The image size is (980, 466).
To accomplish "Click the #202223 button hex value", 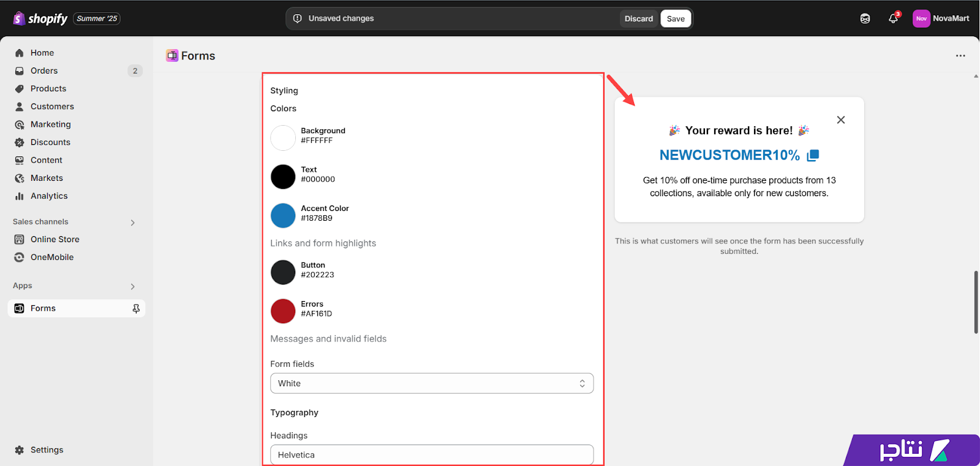I will click(317, 275).
